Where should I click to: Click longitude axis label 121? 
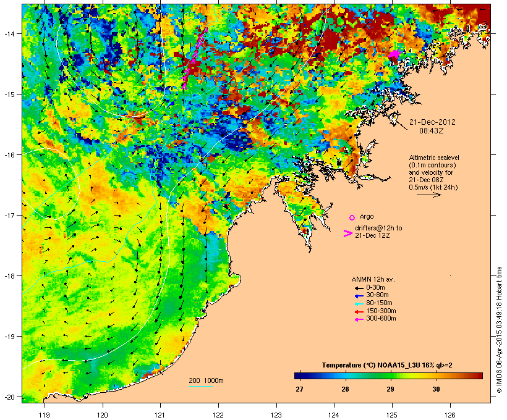click(160, 415)
